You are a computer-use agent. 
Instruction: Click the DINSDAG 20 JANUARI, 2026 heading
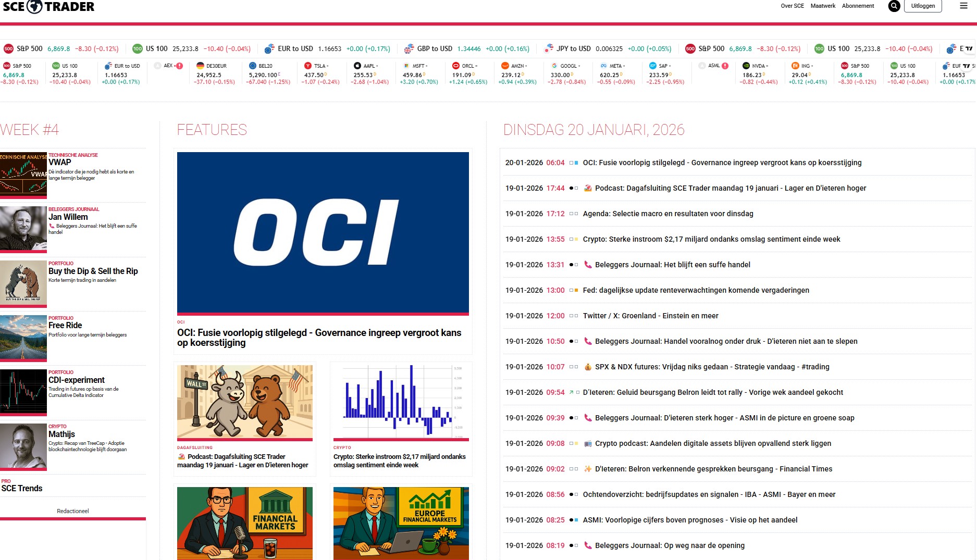click(x=594, y=130)
